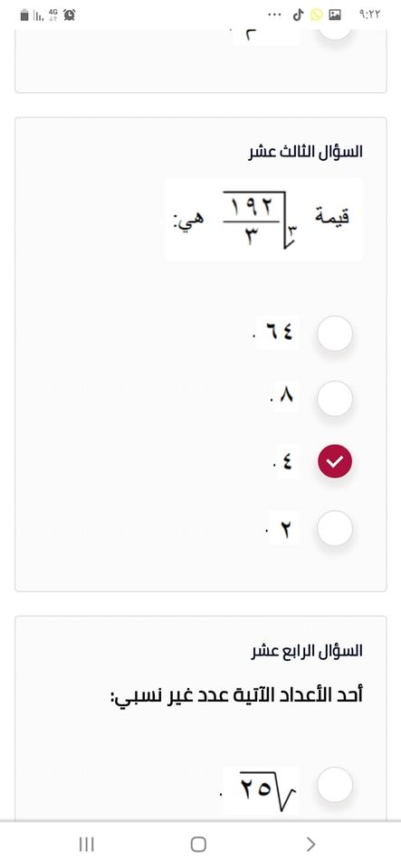This screenshot has width=401, height=868.
Task: Deselect the checked answer ٤ option
Action: click(335, 461)
